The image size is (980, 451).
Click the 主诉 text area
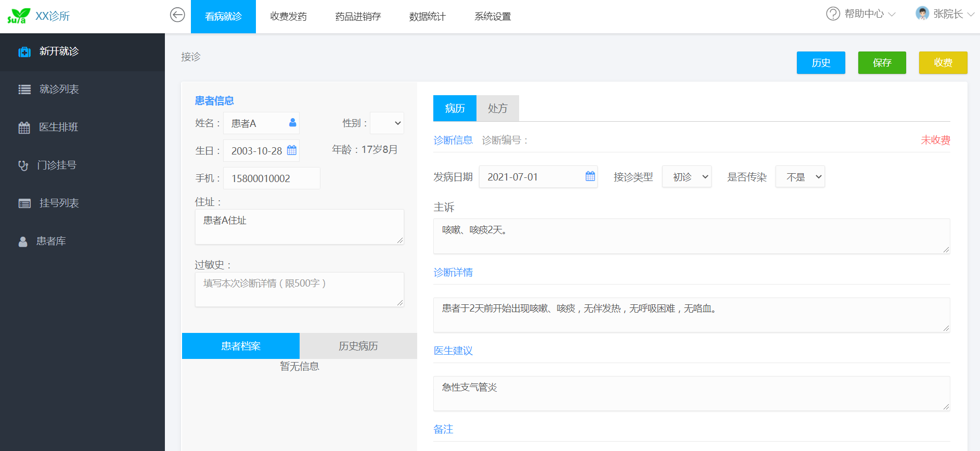coord(692,236)
